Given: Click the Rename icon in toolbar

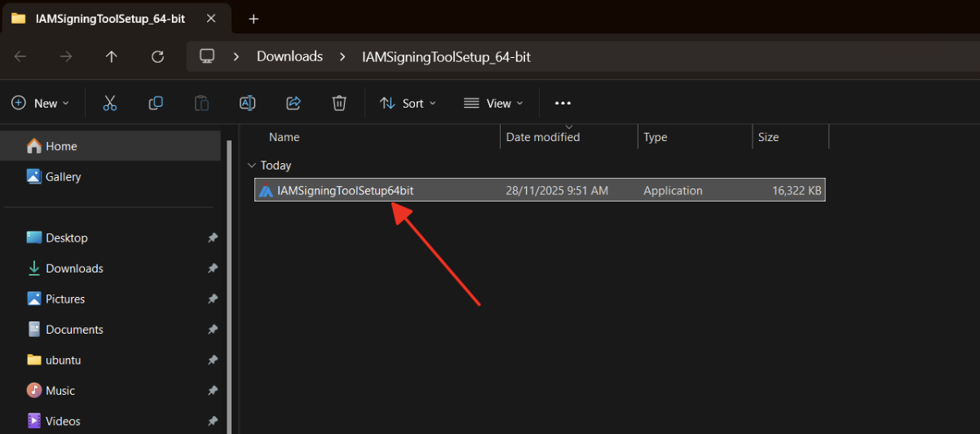Looking at the screenshot, I should click(x=247, y=103).
